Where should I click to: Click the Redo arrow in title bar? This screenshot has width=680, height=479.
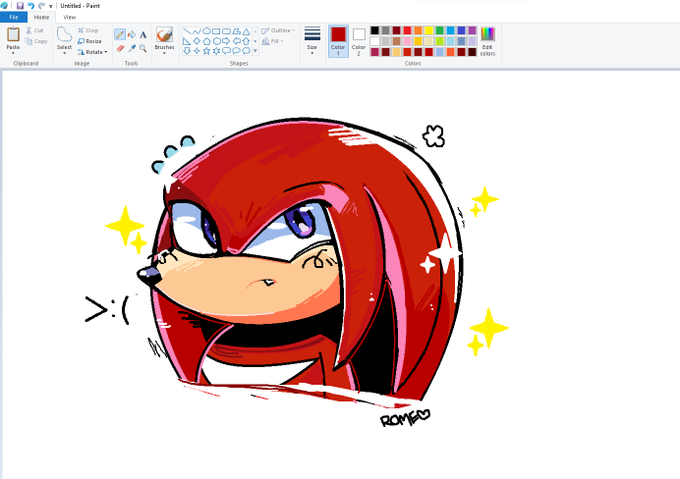pyautogui.click(x=42, y=6)
